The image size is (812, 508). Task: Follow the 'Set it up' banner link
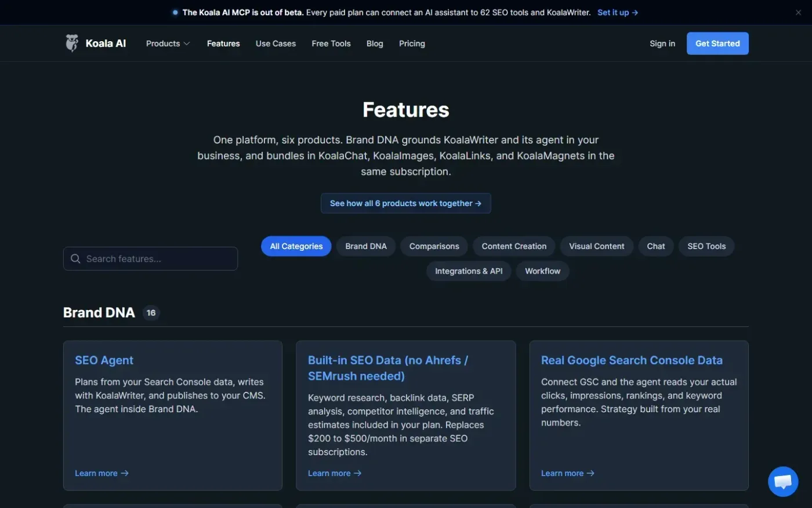[618, 12]
